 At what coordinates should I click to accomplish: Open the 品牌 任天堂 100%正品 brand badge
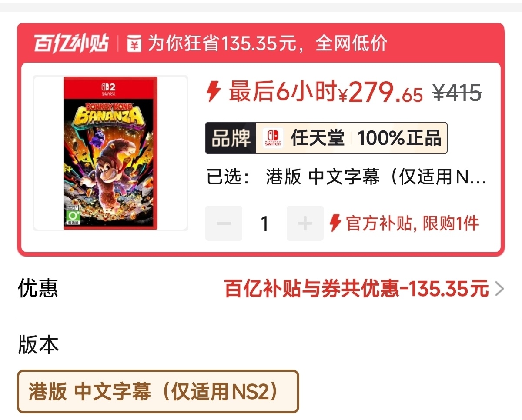pyautogui.click(x=326, y=138)
